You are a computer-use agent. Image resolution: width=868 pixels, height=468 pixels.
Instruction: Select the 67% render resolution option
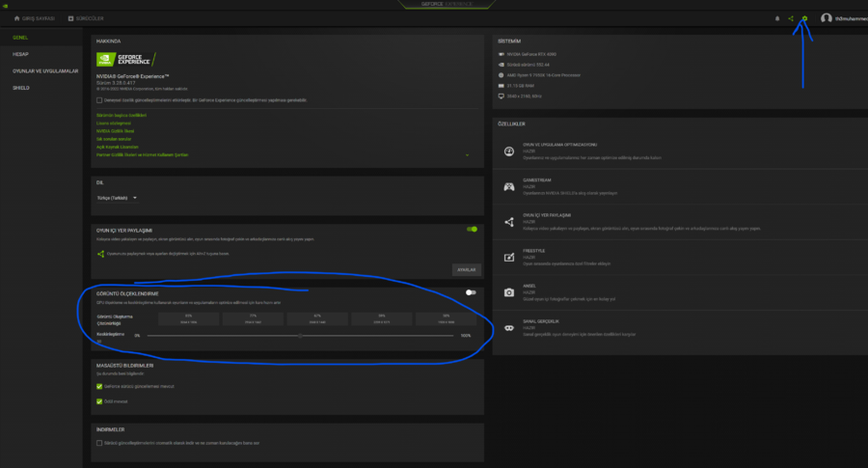tap(317, 318)
